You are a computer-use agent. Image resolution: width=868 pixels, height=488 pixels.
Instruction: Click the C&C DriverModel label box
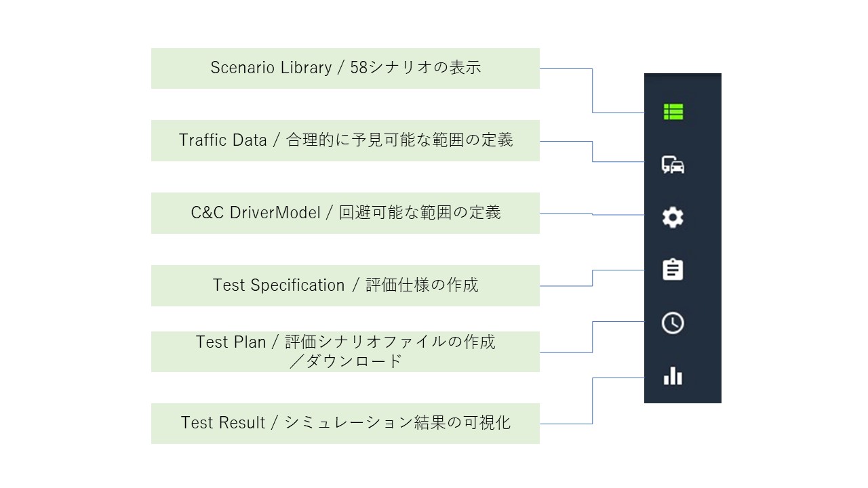345,213
